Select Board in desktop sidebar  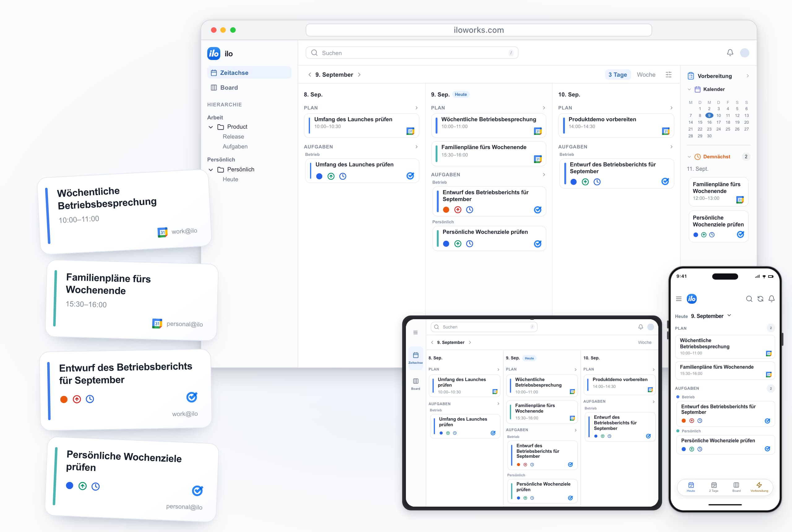[x=249, y=88]
